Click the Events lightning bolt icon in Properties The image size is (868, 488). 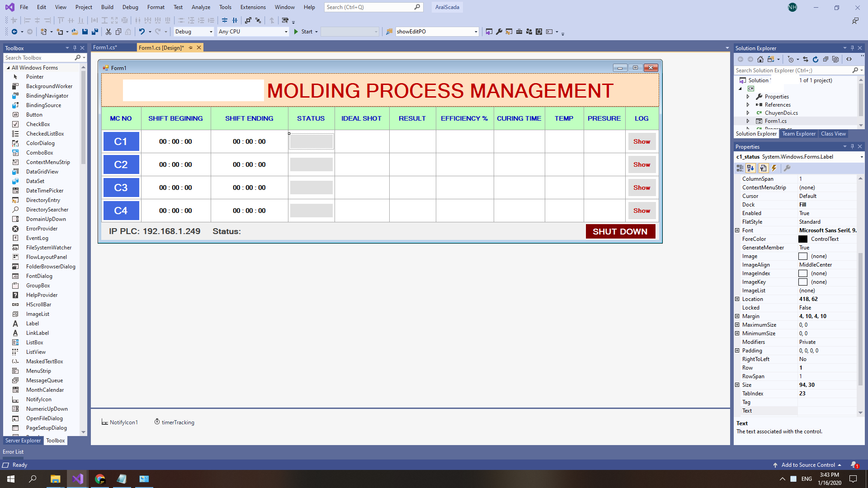click(774, 168)
